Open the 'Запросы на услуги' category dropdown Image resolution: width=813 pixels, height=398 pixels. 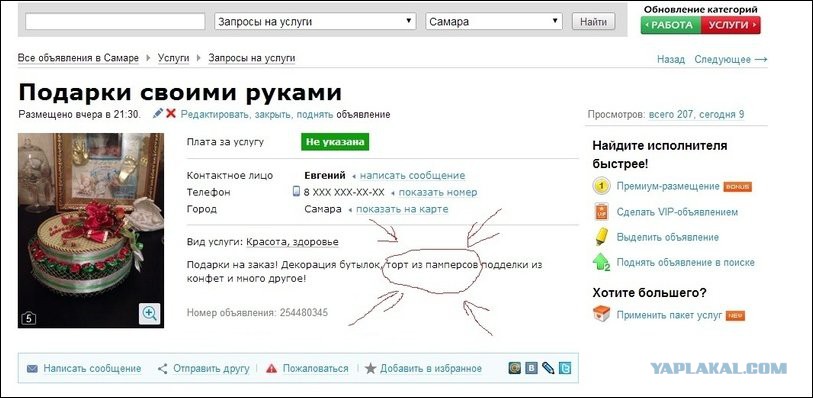pos(315,21)
